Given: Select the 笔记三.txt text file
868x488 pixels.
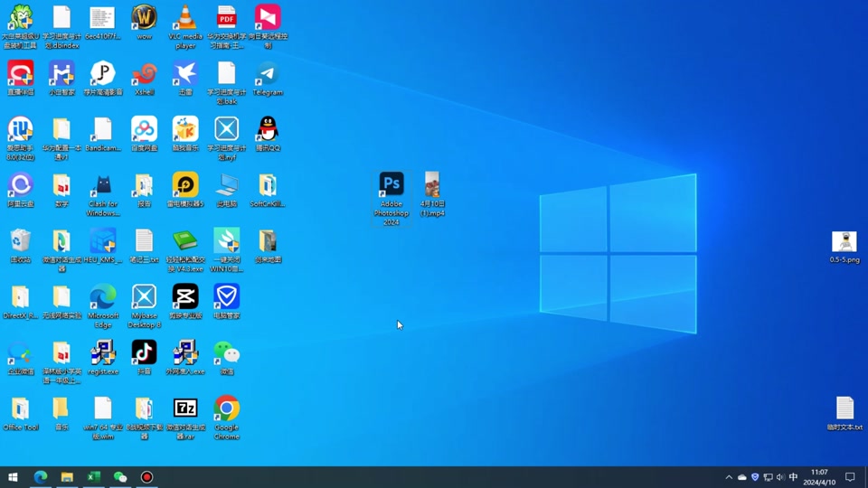Looking at the screenshot, I should coord(144,246).
